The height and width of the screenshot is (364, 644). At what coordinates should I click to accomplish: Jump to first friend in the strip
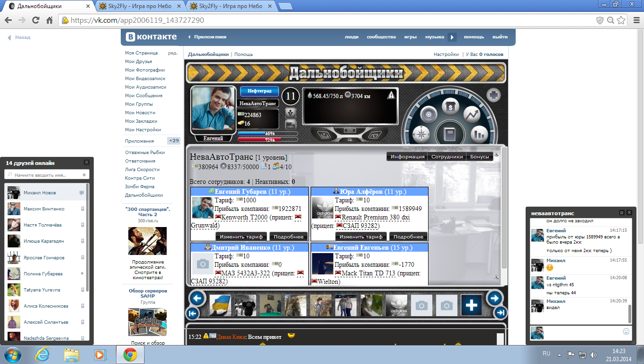point(193,313)
